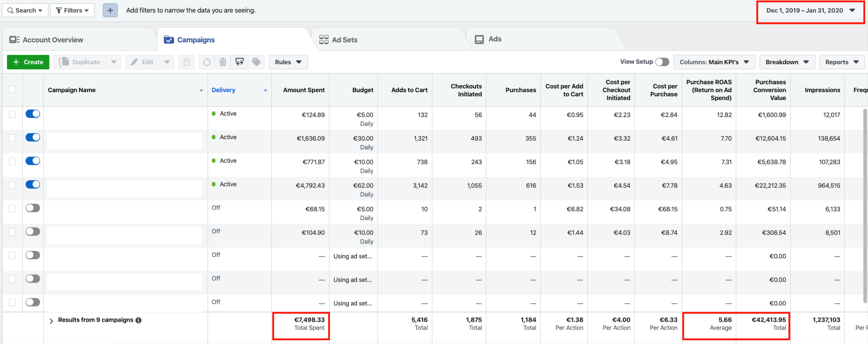The height and width of the screenshot is (344, 868).
Task: Click the import/export arrows icon
Action: tap(240, 62)
